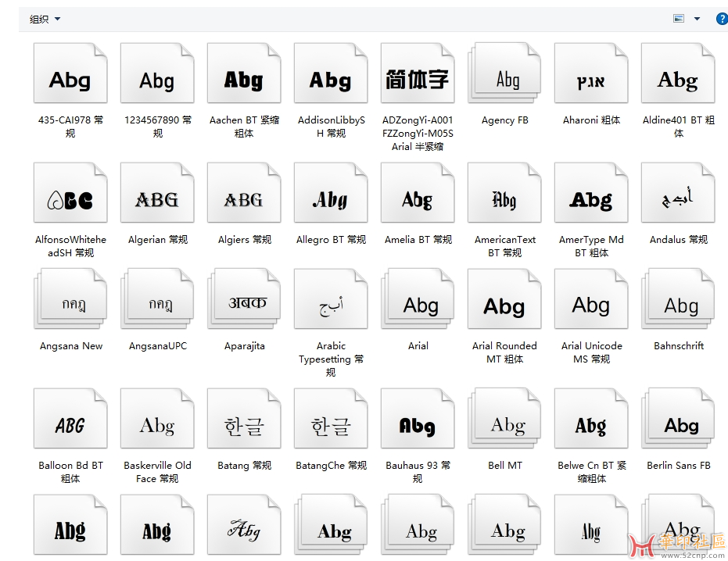Click the 'Angsana New' label
Viewport: 728px width, 561px height.
point(70,346)
